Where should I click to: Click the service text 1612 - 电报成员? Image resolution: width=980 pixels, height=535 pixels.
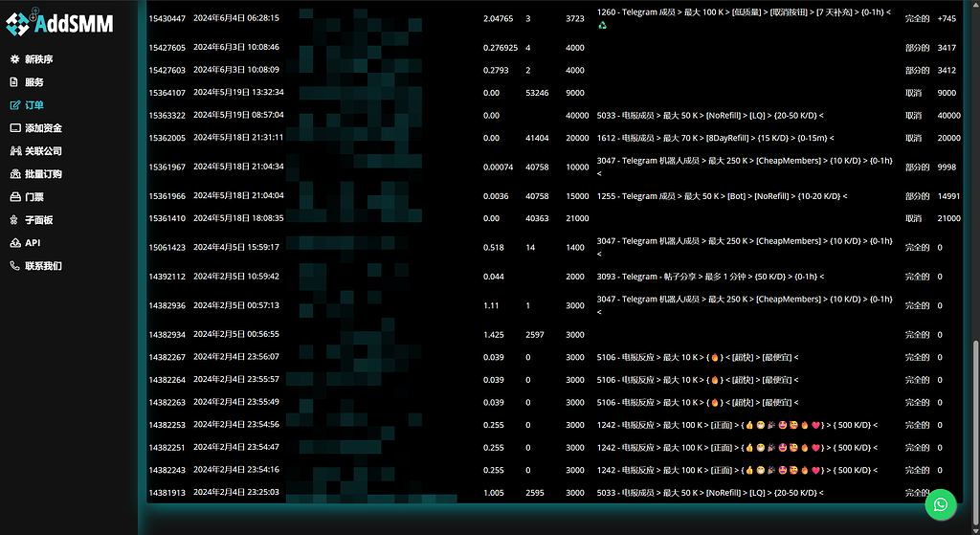coord(625,138)
